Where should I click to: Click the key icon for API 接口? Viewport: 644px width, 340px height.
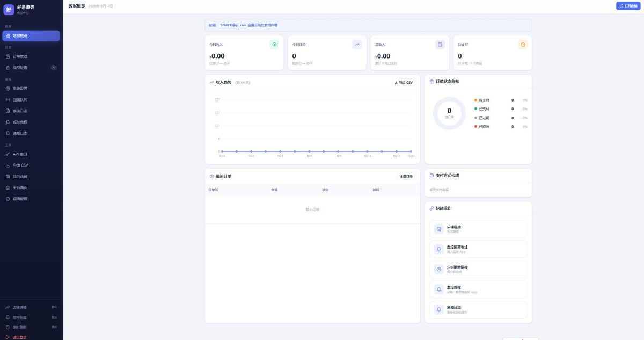pyautogui.click(x=8, y=154)
